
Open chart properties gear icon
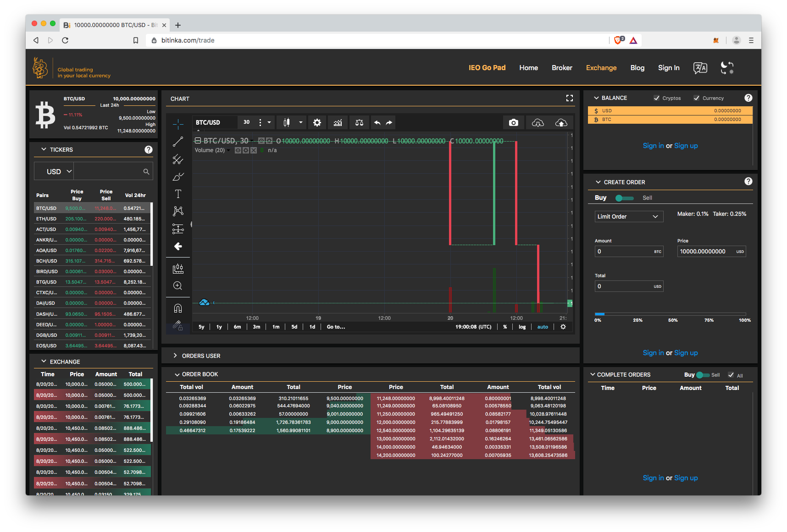pos(317,122)
